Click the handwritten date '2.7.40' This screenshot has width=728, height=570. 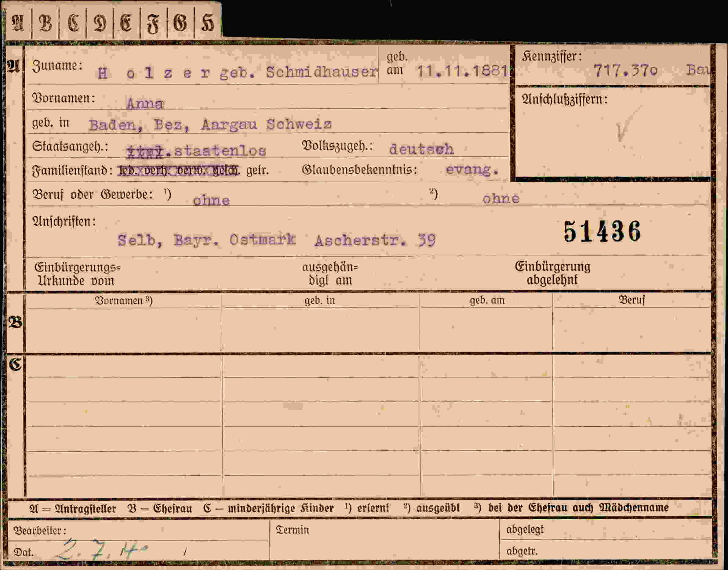tap(102, 549)
